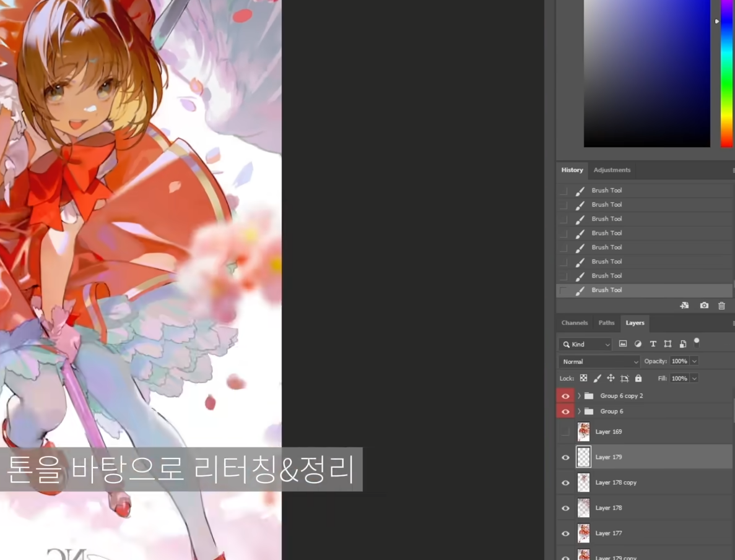Filter layers by smart objects icon
735x560 pixels.
click(x=683, y=344)
